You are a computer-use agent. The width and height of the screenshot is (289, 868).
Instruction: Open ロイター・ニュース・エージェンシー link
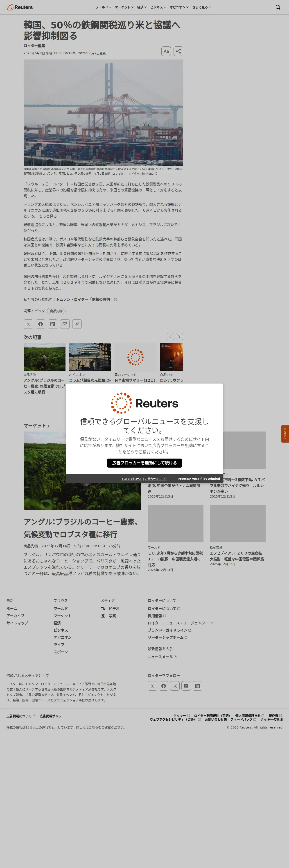tap(180, 623)
